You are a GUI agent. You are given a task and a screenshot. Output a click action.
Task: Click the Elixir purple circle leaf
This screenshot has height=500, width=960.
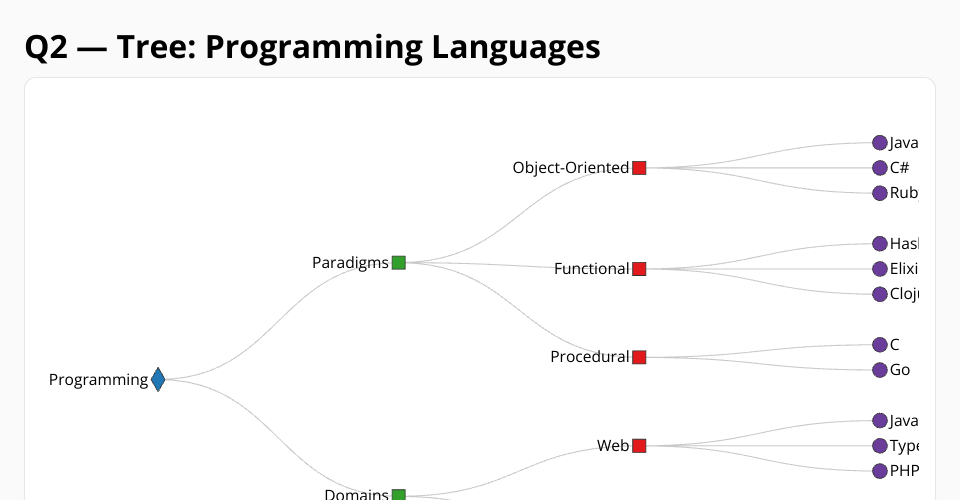tap(880, 269)
